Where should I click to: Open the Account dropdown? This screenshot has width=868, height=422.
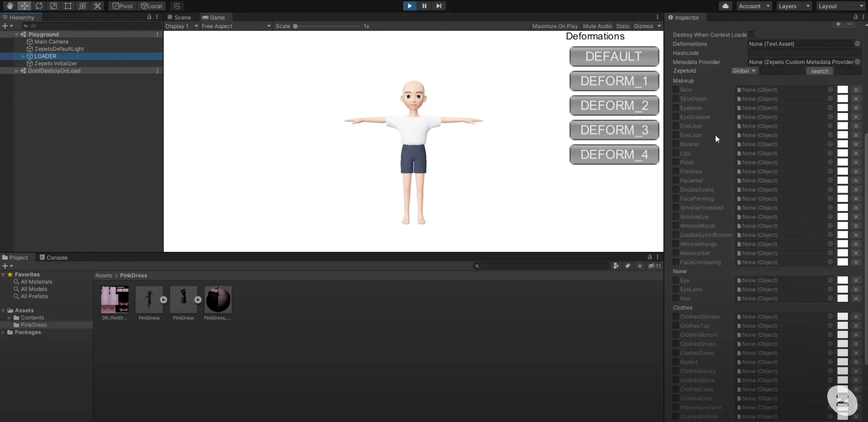click(x=754, y=6)
